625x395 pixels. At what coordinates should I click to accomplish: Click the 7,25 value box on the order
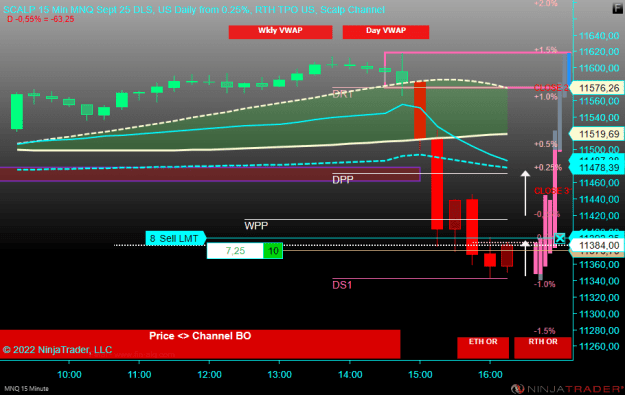point(235,251)
